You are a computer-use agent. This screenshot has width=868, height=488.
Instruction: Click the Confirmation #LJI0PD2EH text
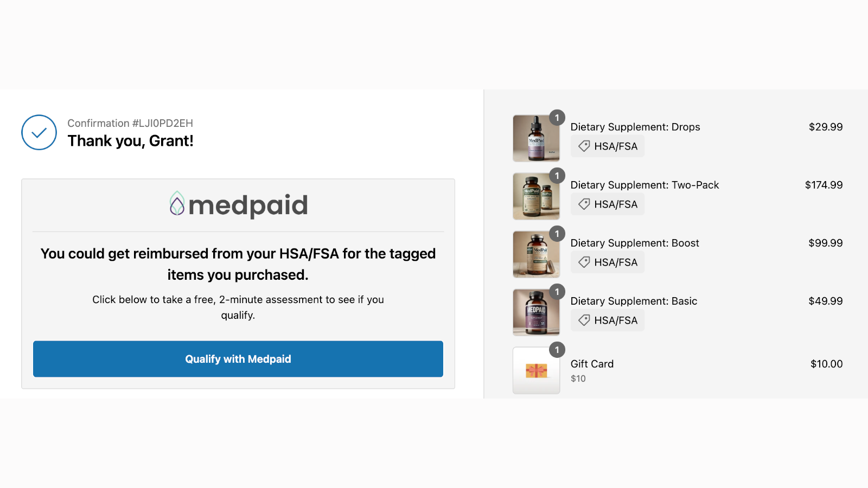click(130, 123)
